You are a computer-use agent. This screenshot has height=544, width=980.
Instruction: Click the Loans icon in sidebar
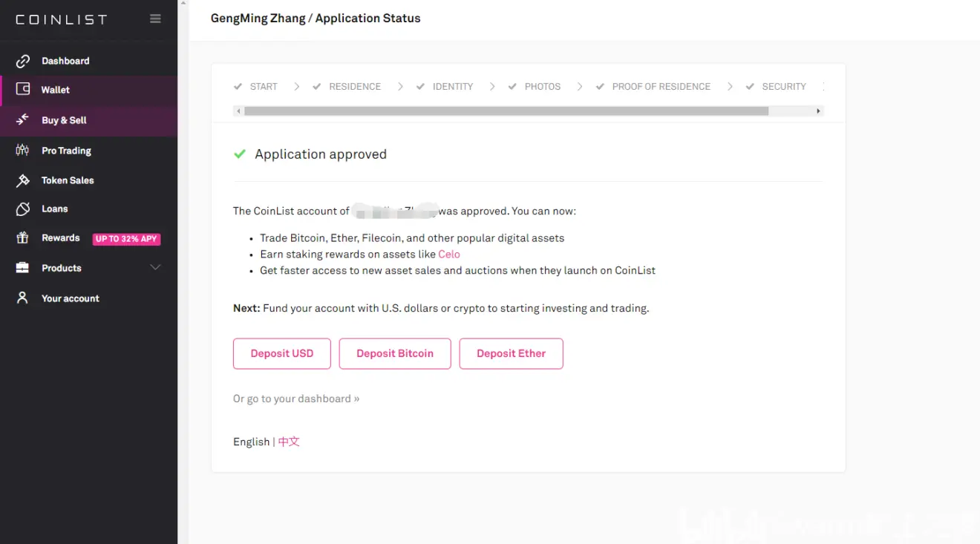tap(23, 209)
